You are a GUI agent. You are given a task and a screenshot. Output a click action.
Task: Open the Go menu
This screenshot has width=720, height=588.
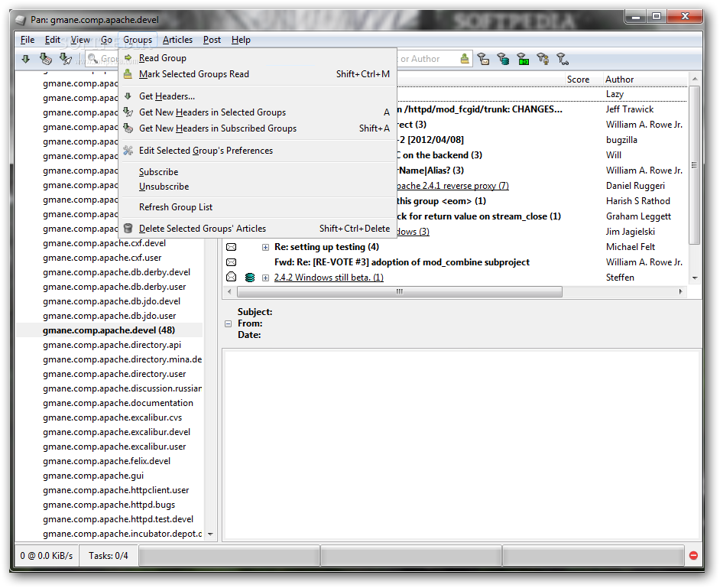tap(106, 40)
